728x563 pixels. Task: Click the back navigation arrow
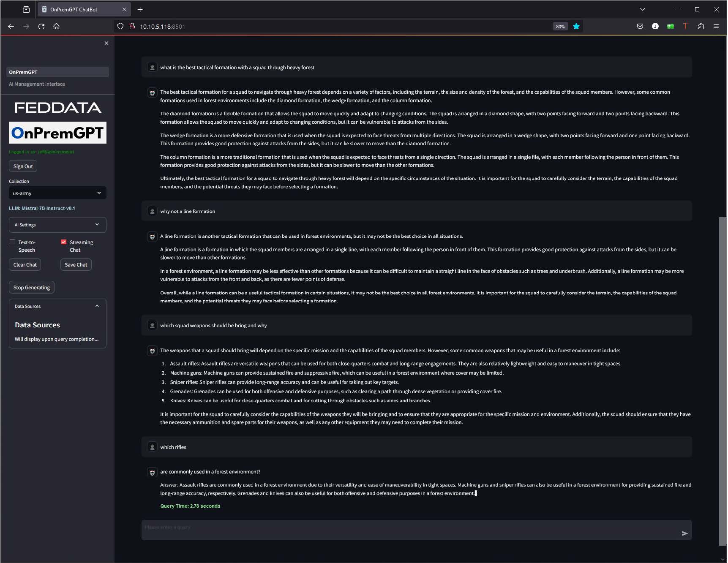(11, 26)
